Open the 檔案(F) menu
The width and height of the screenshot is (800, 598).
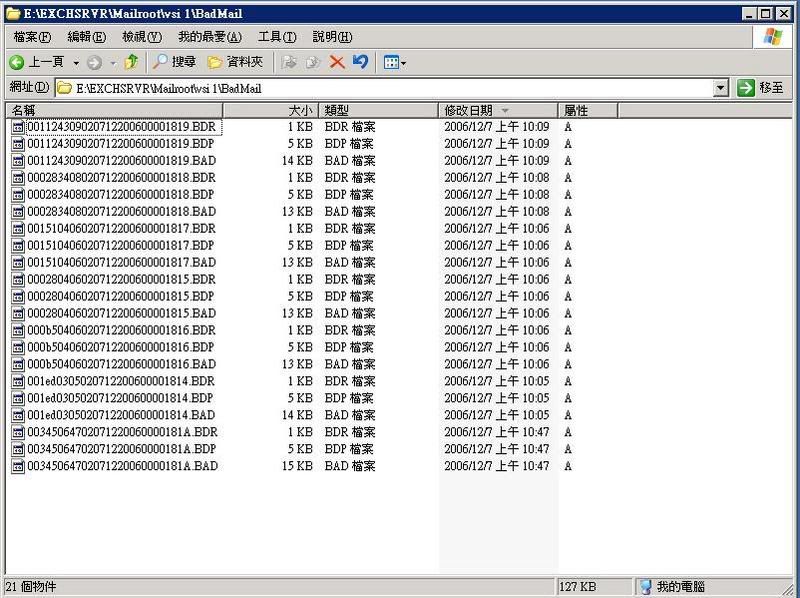[32, 37]
